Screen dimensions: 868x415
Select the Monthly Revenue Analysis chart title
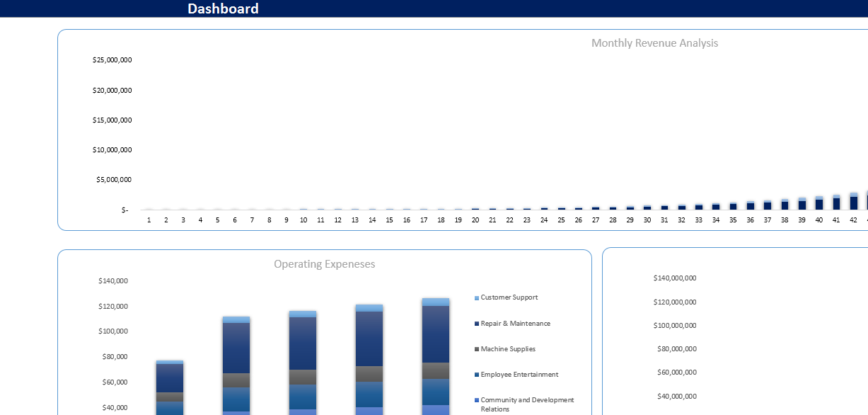[x=654, y=42]
